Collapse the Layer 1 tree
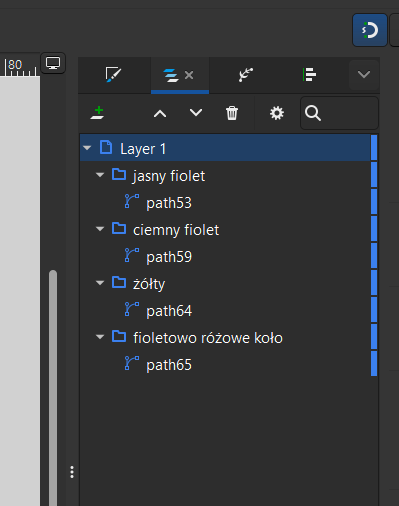This screenshot has width=399, height=506. [87, 148]
